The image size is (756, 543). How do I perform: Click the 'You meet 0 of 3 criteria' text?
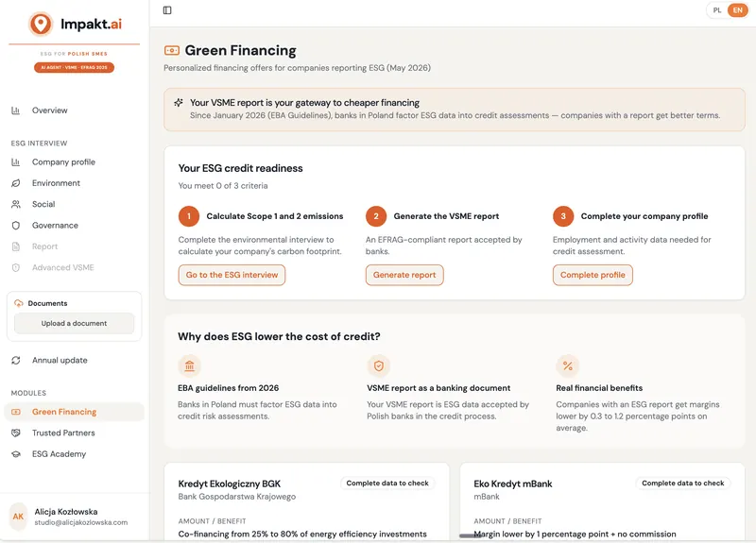point(223,186)
